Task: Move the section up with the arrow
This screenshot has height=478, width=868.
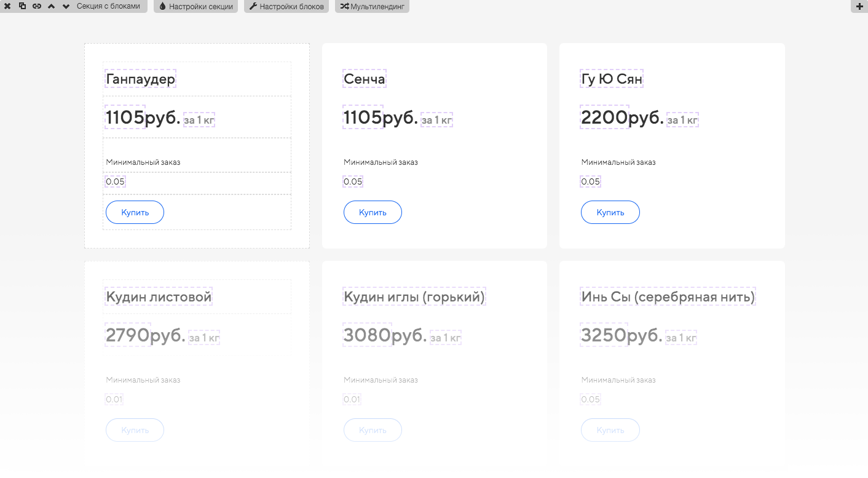Action: pos(52,6)
